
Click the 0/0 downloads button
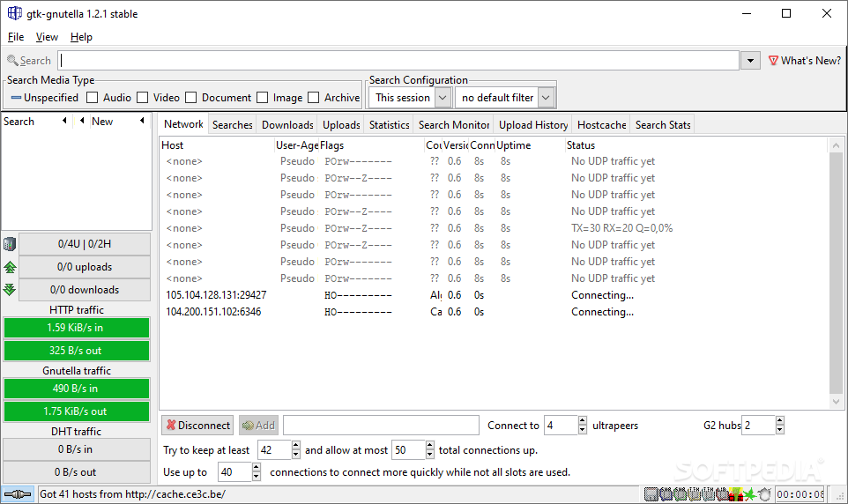click(85, 289)
